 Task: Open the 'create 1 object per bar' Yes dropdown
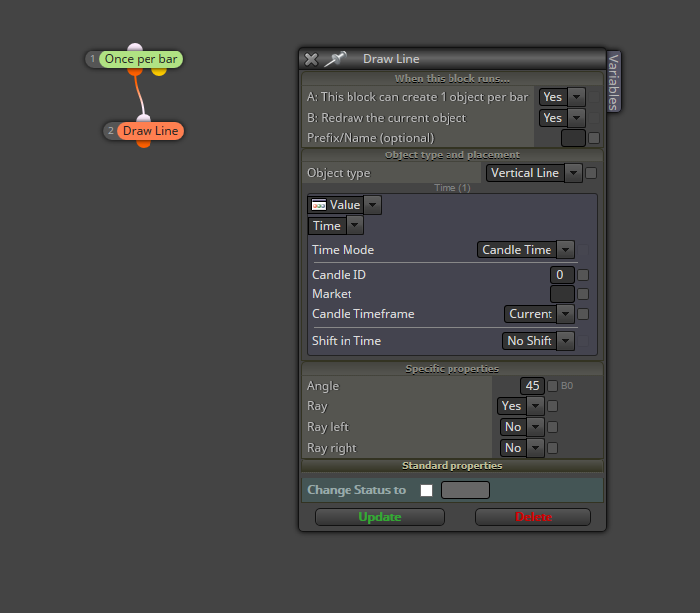tap(561, 97)
